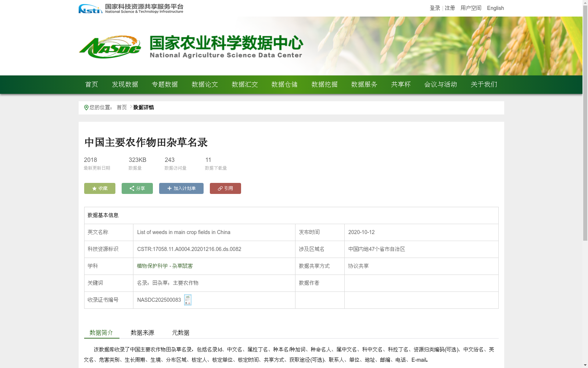
Task: Click the 数据基本信息 table header
Action: point(103,215)
